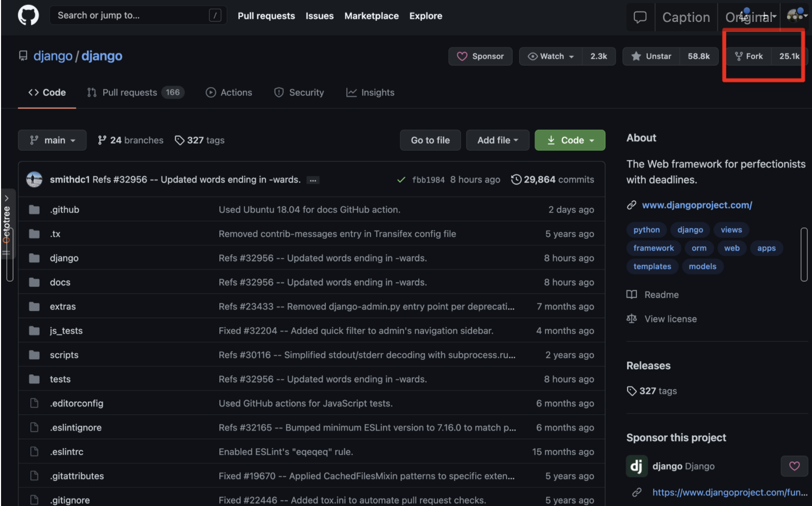Open the Watch notifications dropdown
Screen dimensions: 812x506
[551, 56]
